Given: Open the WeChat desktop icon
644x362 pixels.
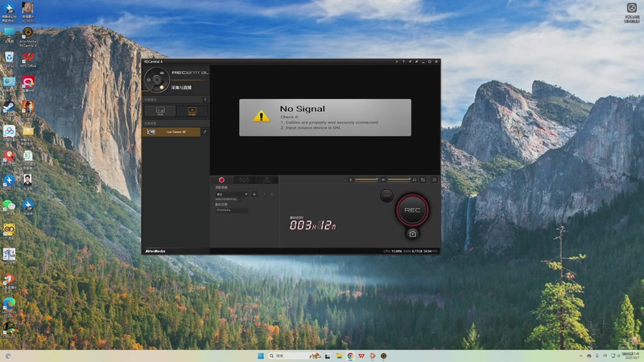Looking at the screenshot, I should 9,206.
